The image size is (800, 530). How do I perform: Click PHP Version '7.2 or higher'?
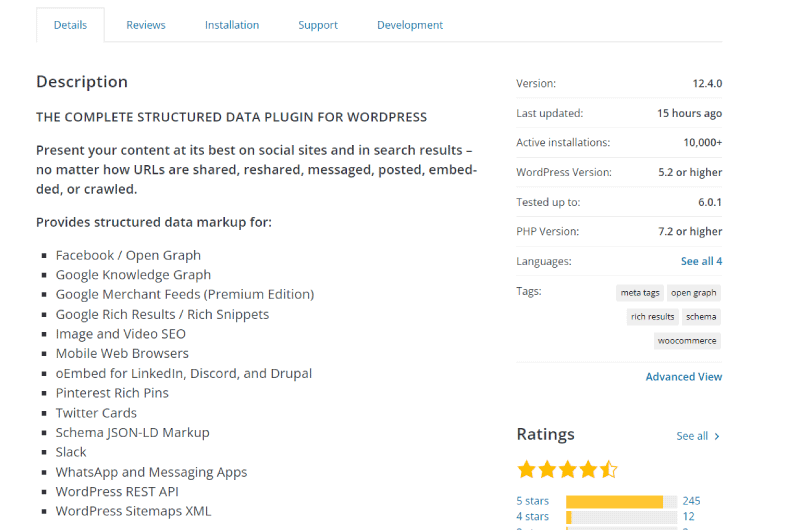pos(690,232)
